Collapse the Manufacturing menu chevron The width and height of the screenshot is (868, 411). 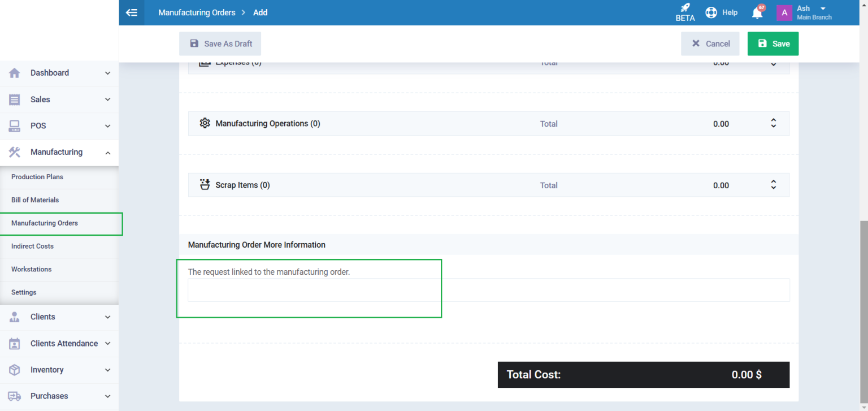click(x=108, y=153)
